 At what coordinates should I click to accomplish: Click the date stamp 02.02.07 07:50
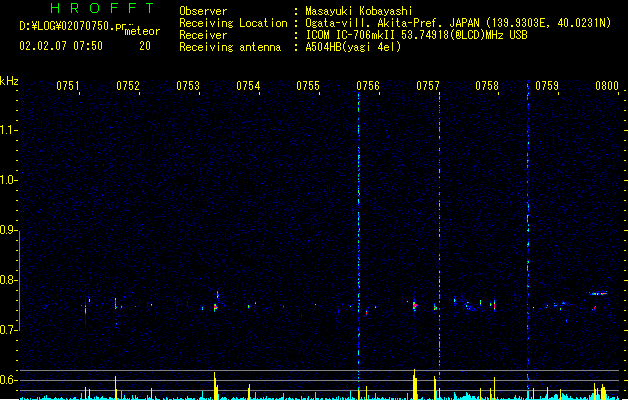point(61,46)
